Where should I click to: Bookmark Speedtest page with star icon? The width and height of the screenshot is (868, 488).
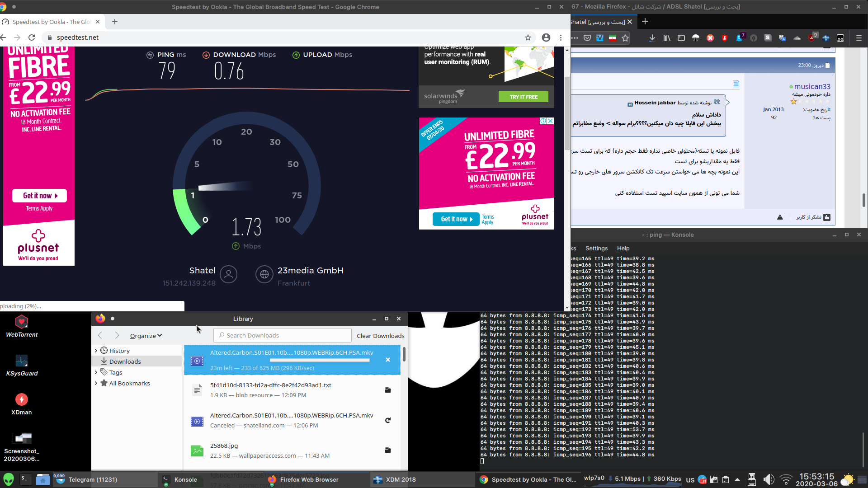pyautogui.click(x=528, y=38)
